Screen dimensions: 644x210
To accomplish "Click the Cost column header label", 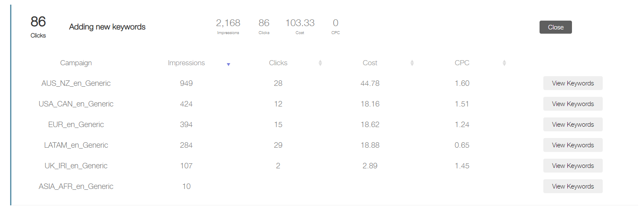I will click(x=370, y=63).
